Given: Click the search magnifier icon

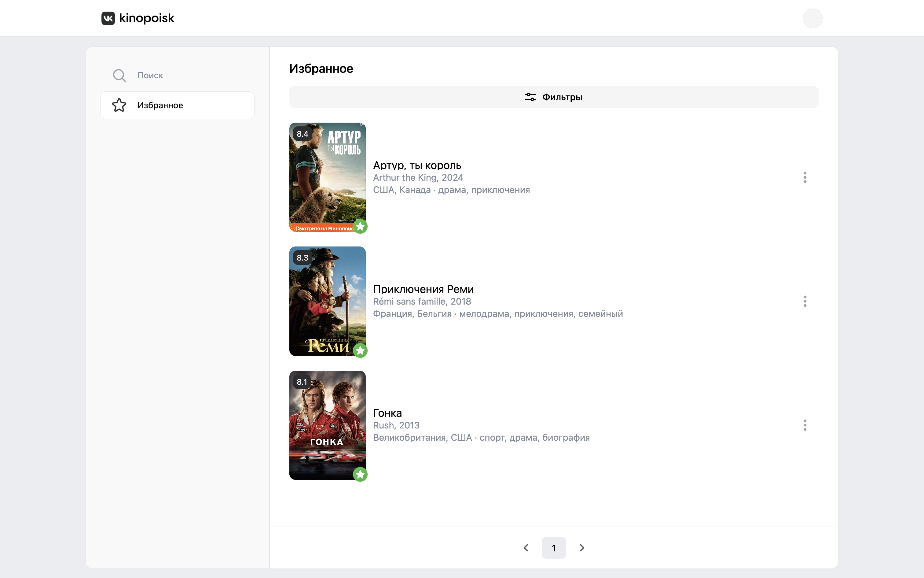Looking at the screenshot, I should 119,75.
